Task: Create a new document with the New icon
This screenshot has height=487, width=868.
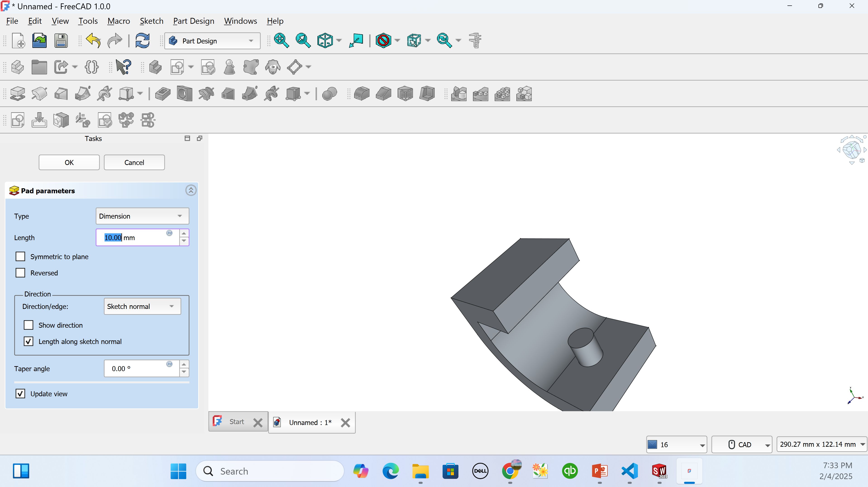Action: [19, 41]
